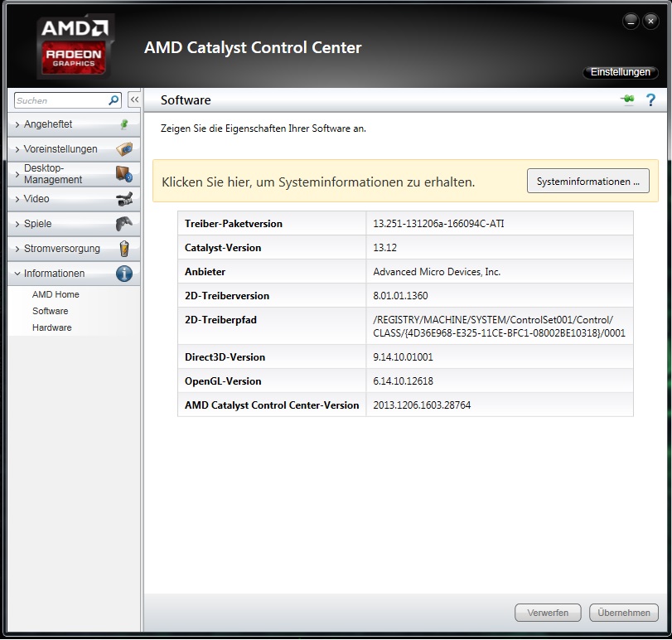Click the Desktop-Management monitor icon
Image resolution: width=672 pixels, height=640 pixels.
click(123, 174)
